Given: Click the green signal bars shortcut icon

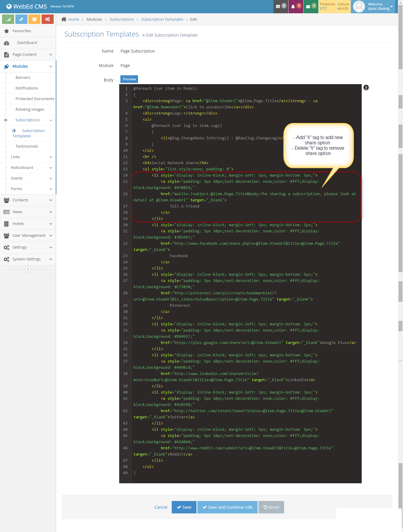Looking at the screenshot, I should pyautogui.click(x=8, y=19).
